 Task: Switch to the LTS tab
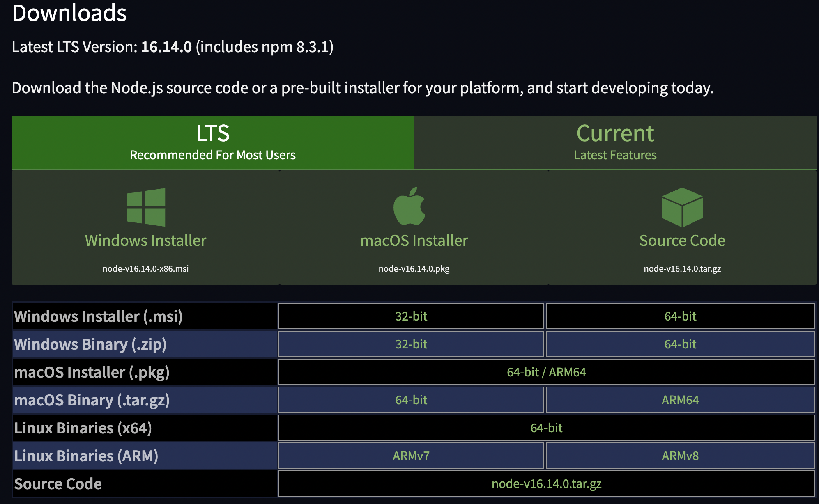point(213,142)
